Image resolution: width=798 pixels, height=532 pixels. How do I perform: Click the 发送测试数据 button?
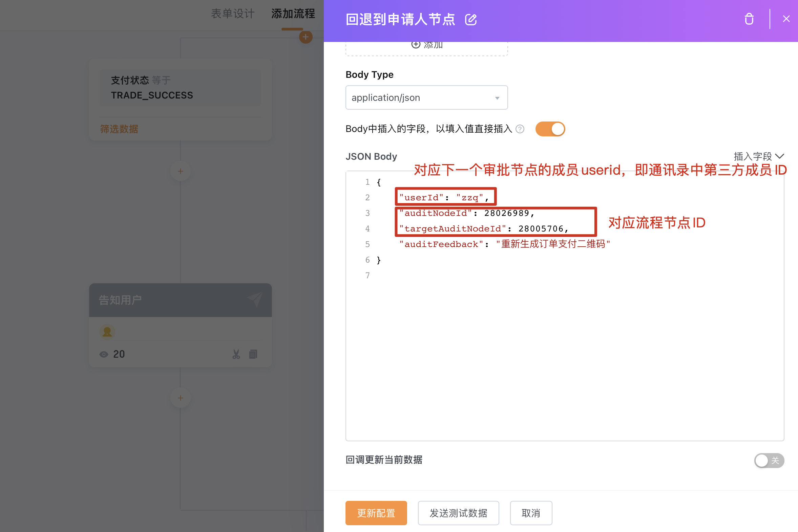[458, 513]
